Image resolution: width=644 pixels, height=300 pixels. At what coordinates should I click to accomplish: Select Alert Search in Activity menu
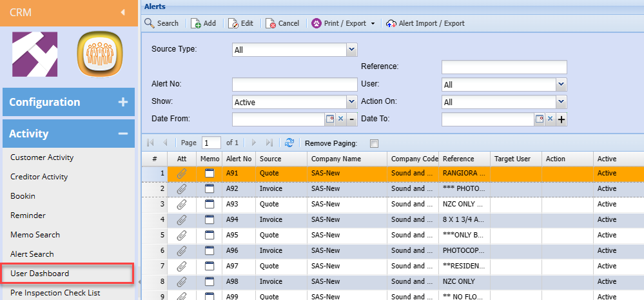click(x=32, y=254)
